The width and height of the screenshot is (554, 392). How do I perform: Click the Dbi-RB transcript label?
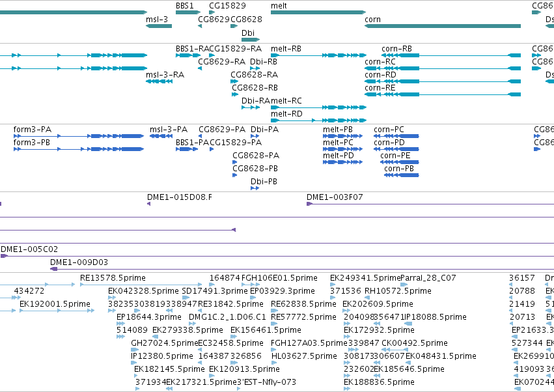pyautogui.click(x=264, y=62)
